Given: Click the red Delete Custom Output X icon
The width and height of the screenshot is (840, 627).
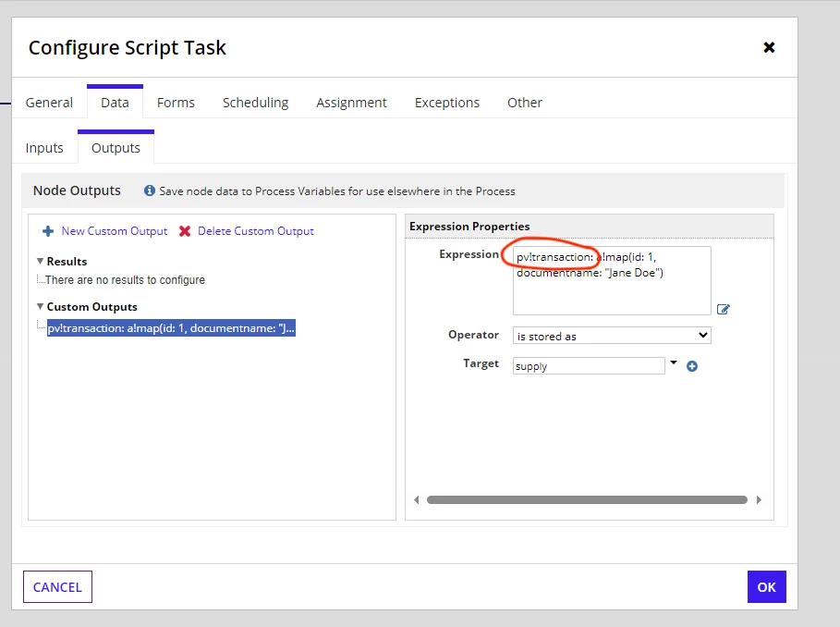Looking at the screenshot, I should point(185,231).
